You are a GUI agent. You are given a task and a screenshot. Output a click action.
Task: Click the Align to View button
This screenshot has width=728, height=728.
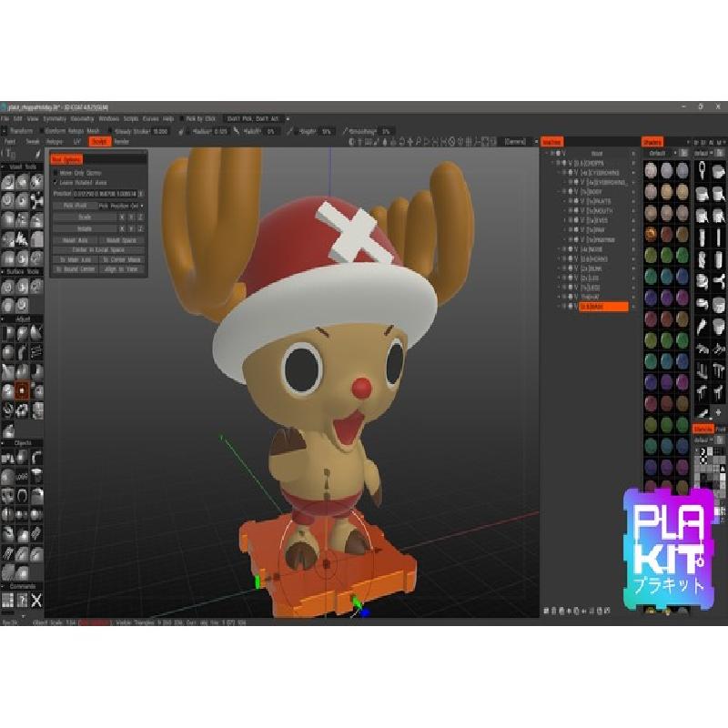pos(121,269)
